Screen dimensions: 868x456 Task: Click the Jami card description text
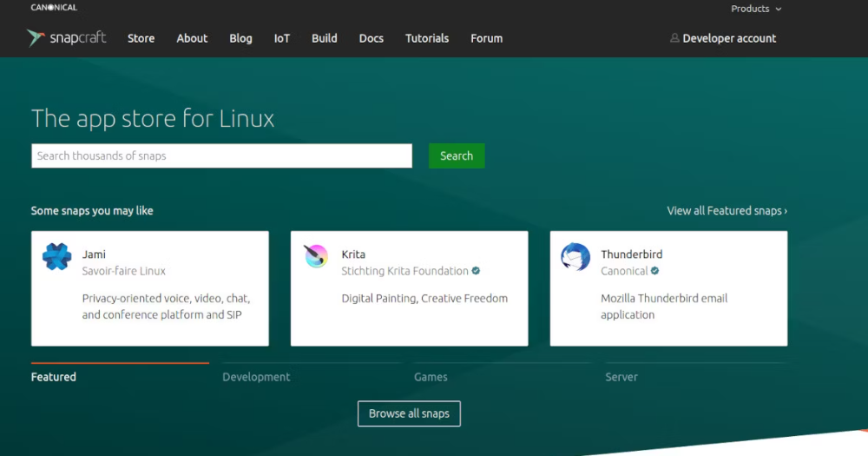click(x=166, y=307)
